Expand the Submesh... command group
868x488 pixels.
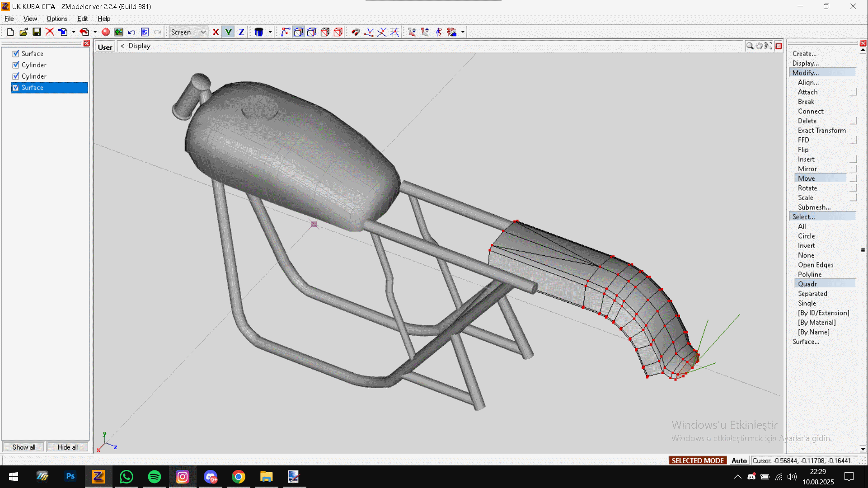[x=814, y=207]
